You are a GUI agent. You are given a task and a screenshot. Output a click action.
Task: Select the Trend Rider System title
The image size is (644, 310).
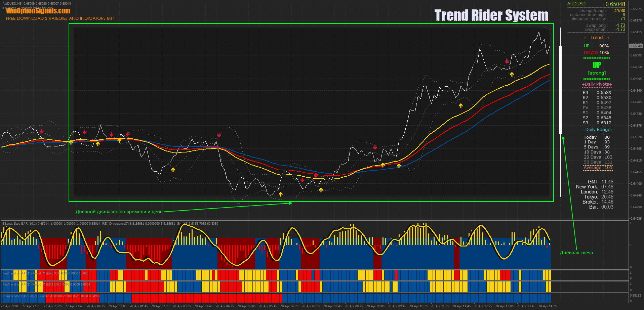pyautogui.click(x=491, y=15)
